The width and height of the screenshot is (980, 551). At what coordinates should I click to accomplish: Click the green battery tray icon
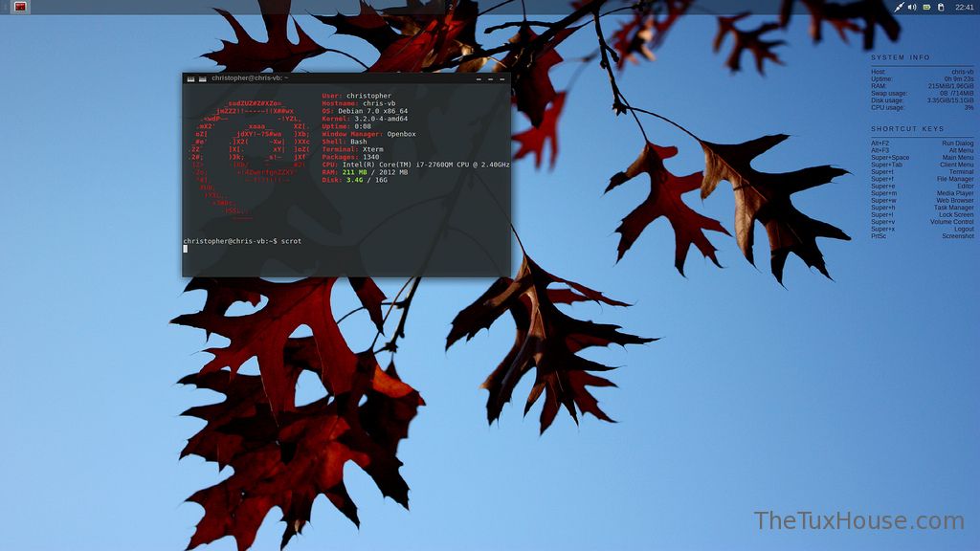click(x=926, y=7)
